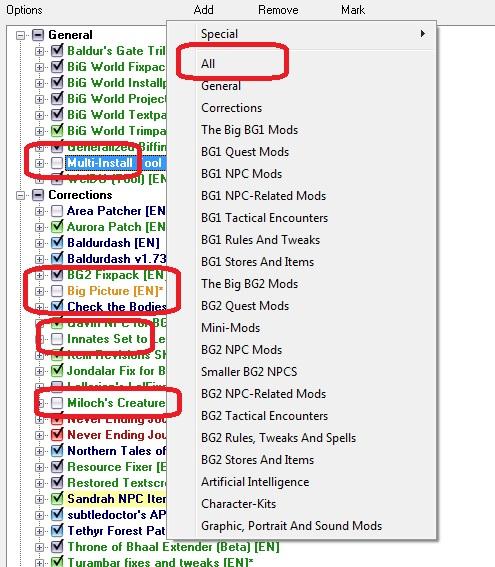This screenshot has width=495, height=567.
Task: Expand the Multi-Install Tool node
Action: 39,163
